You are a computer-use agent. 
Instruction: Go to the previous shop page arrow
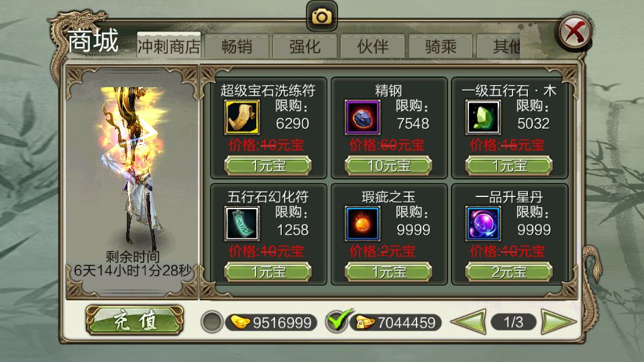470,322
